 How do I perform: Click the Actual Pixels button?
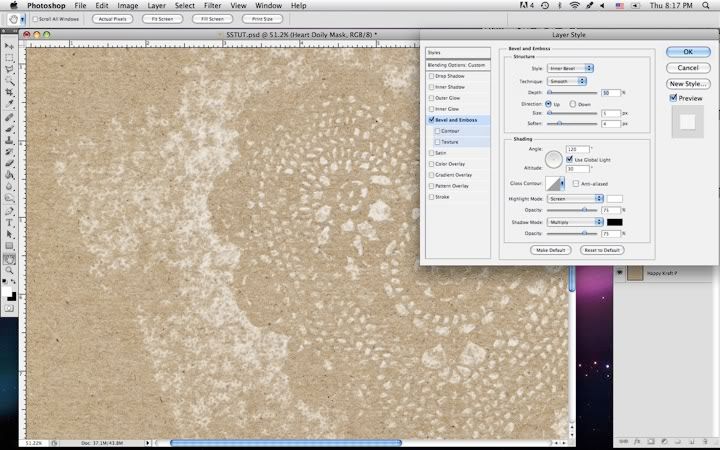(x=112, y=19)
